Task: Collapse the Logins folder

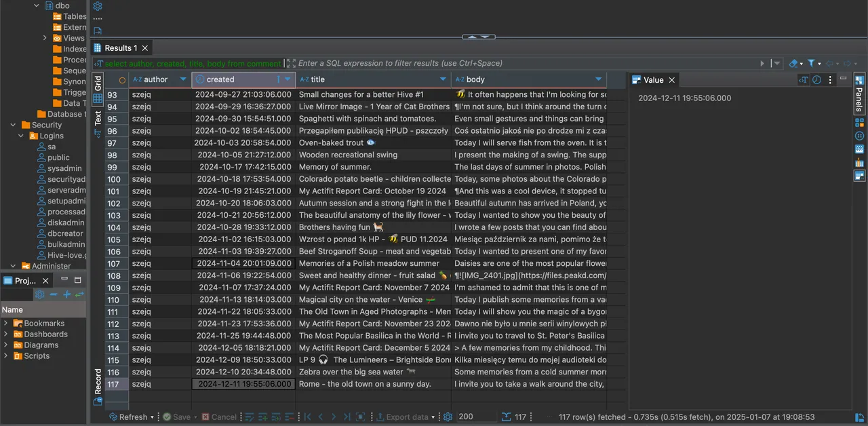Action: coord(22,136)
